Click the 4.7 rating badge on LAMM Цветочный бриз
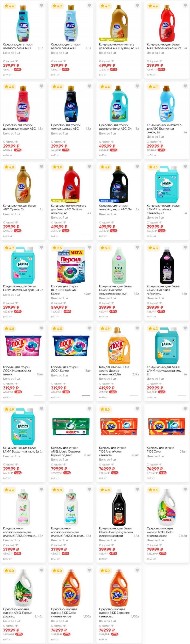Viewport: 190px width, 644px height. (9, 248)
